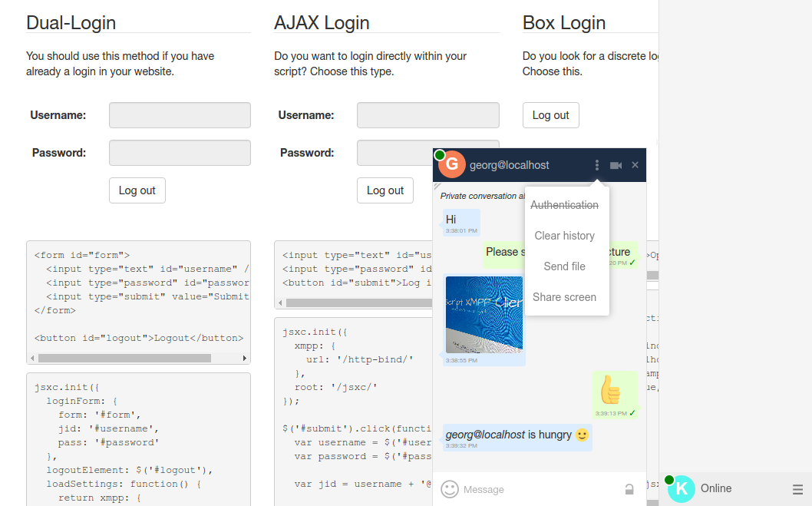812x506 pixels.
Task: Click the Dual-Login heading
Action: point(71,23)
